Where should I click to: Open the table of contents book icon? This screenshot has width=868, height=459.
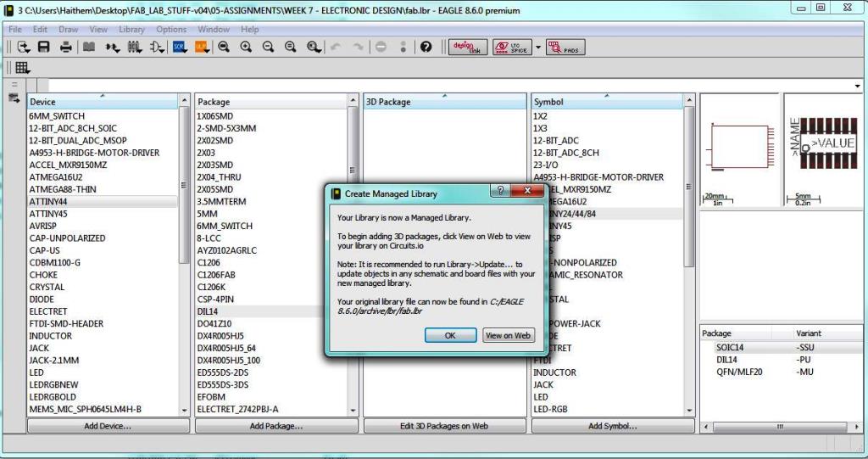point(89,48)
